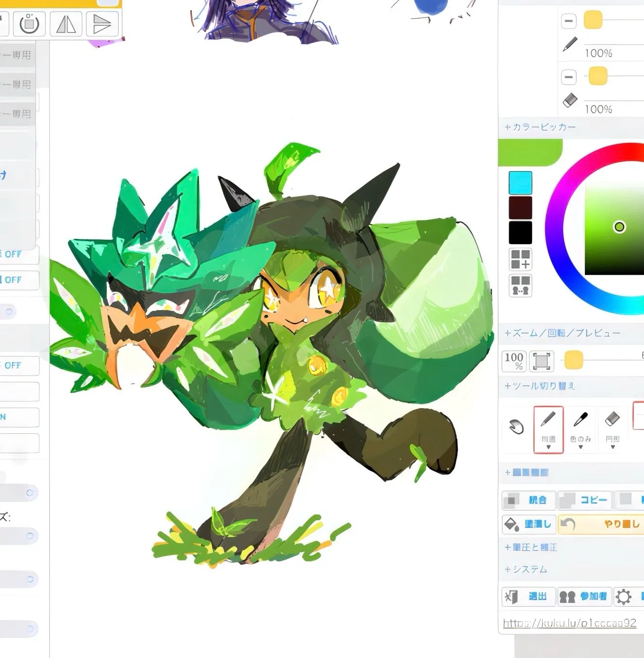Click the 統合 merge button
Viewport: 644px width, 658px height.
pyautogui.click(x=529, y=500)
